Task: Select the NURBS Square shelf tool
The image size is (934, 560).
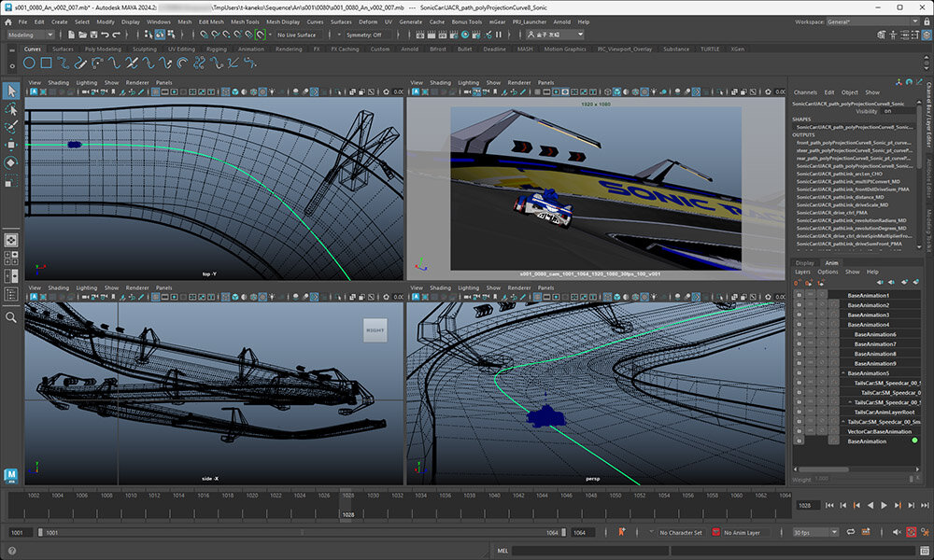Action: click(x=46, y=63)
